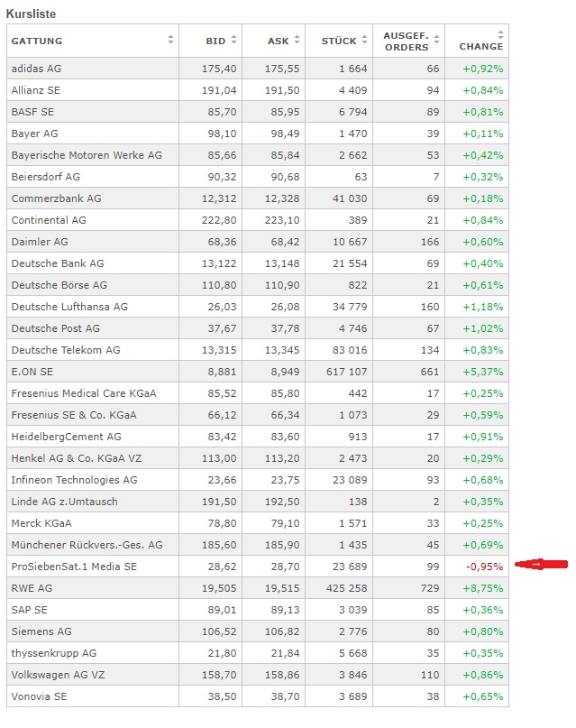Click RWE AG's +8,75% change value
The width and height of the screenshot is (576, 728).
(483, 588)
